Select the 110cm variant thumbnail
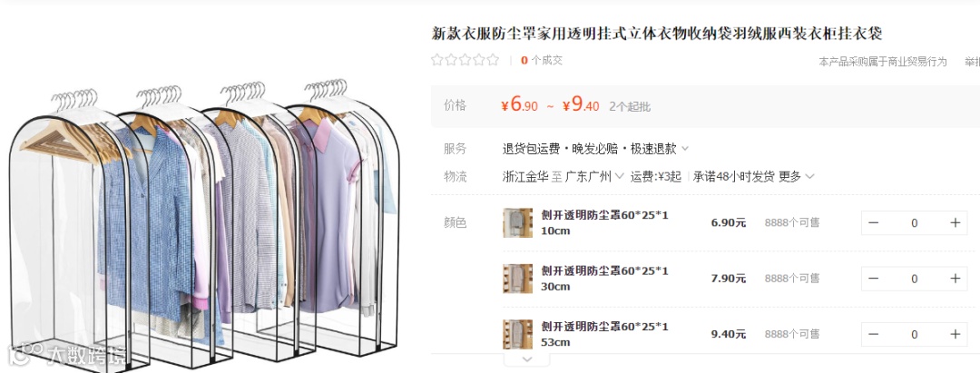This screenshot has width=980, height=373. pos(517,223)
